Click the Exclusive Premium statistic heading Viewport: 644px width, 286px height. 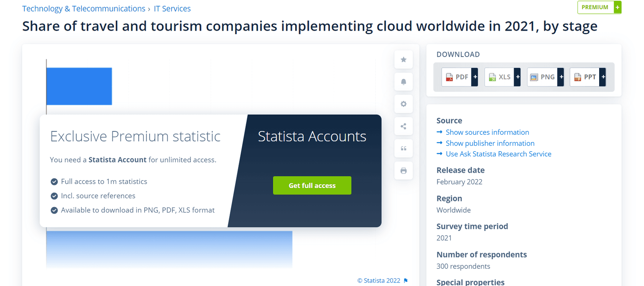tap(135, 136)
